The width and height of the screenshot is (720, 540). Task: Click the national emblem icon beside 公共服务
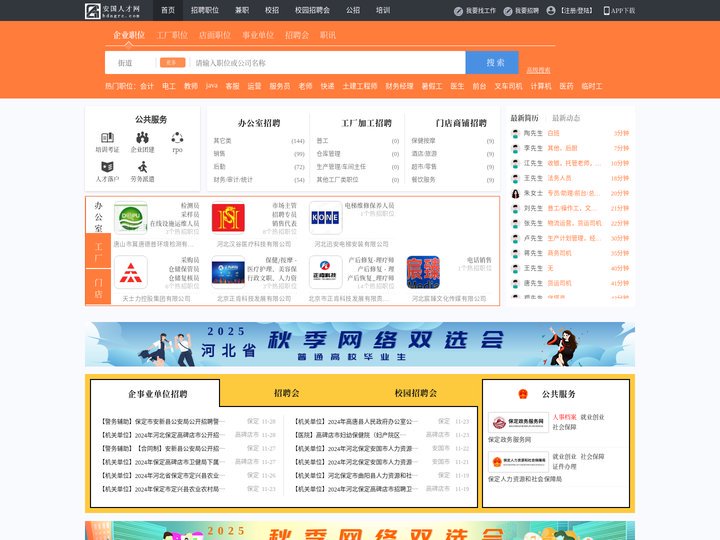[523, 394]
